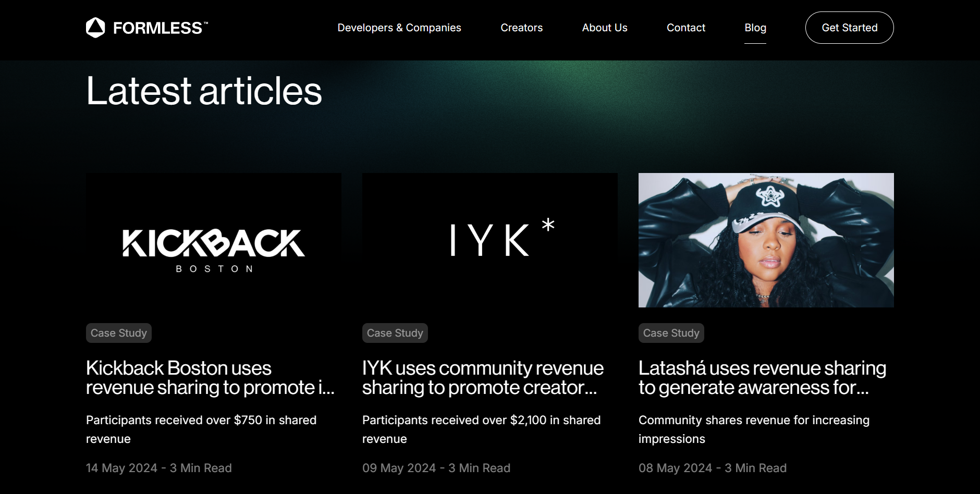
Task: Open the Kickback Boston revenue sharing article title
Action: tap(210, 378)
